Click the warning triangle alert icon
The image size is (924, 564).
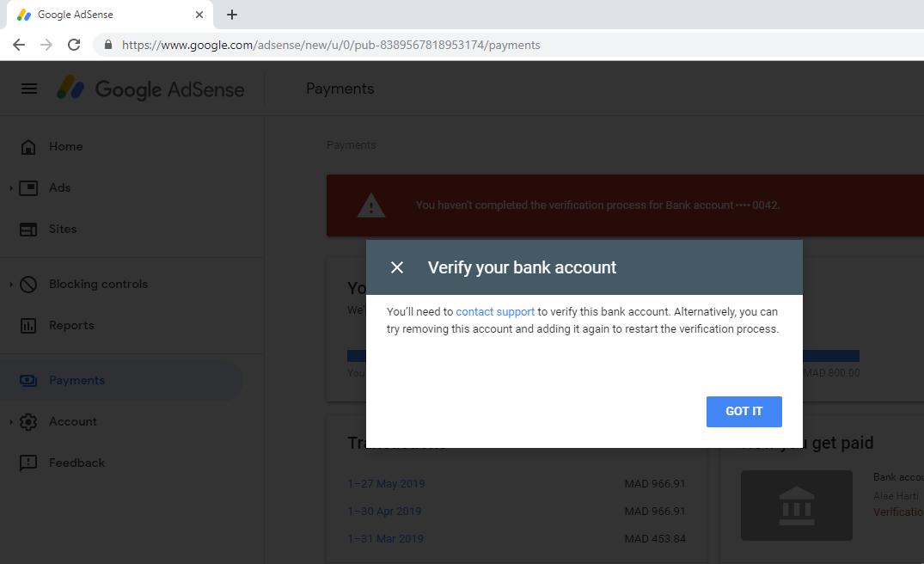click(371, 205)
